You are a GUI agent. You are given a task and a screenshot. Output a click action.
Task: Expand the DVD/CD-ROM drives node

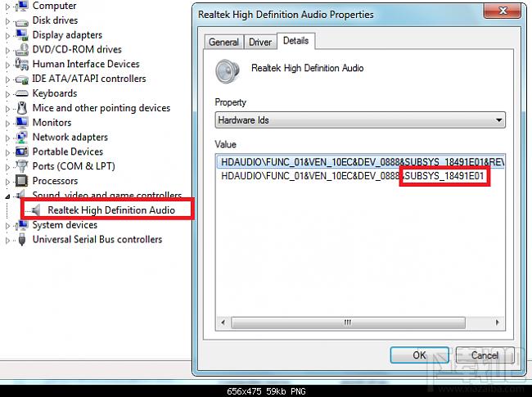pos(7,50)
